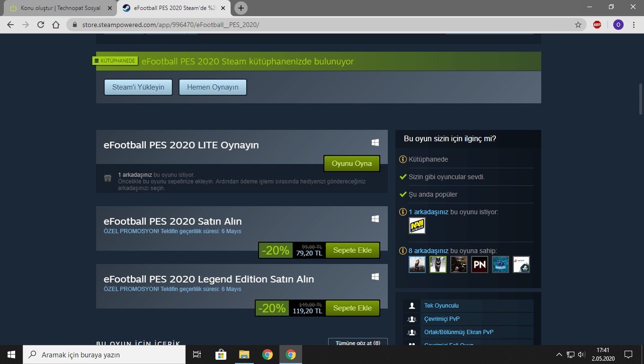This screenshot has height=364, width=644.
Task: Add the 119,20 TL Legend Edition to cart
Action: (x=353, y=308)
